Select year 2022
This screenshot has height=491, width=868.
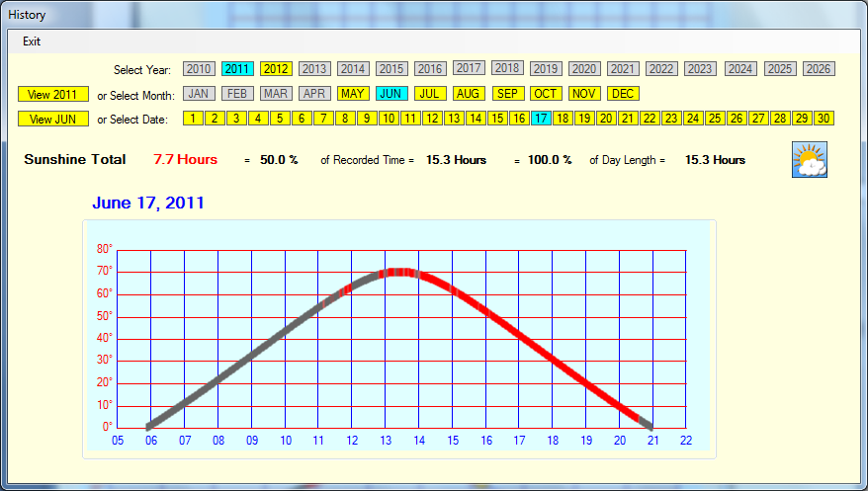coord(661,68)
